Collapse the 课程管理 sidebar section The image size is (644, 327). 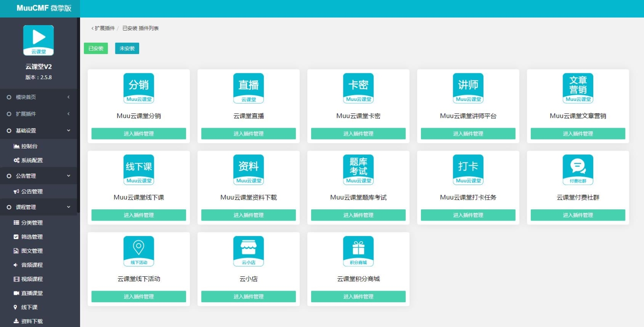(x=39, y=207)
